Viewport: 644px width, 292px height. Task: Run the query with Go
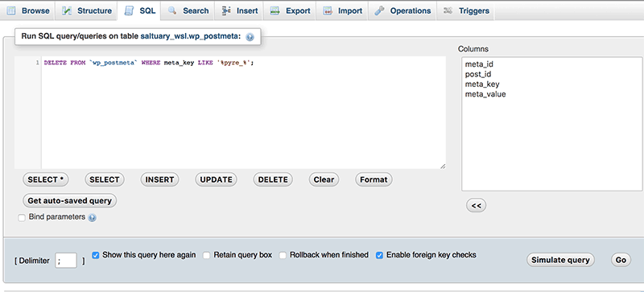pyautogui.click(x=621, y=260)
